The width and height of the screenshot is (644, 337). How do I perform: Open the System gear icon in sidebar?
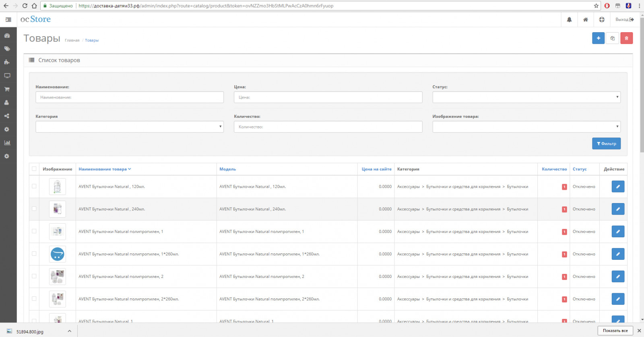(7, 129)
